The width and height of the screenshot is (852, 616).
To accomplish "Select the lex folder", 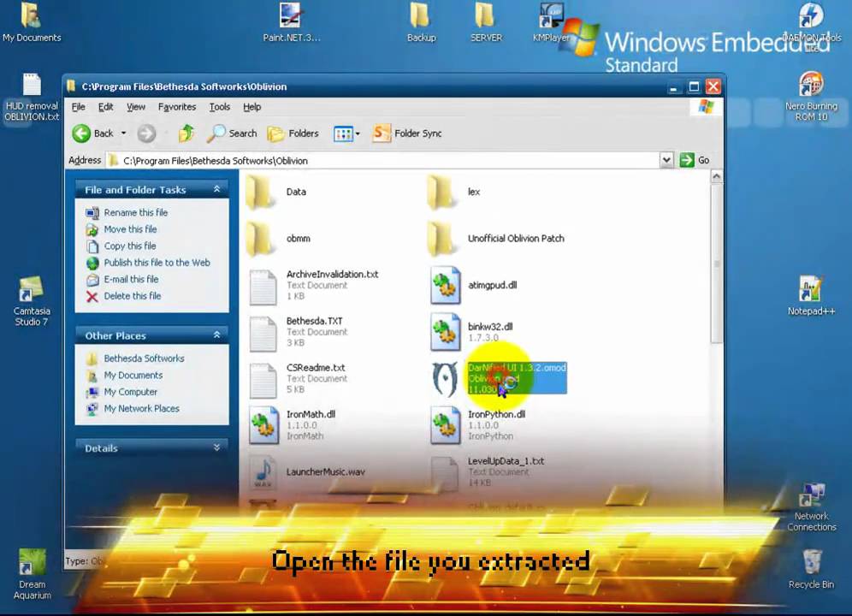I will (x=454, y=192).
